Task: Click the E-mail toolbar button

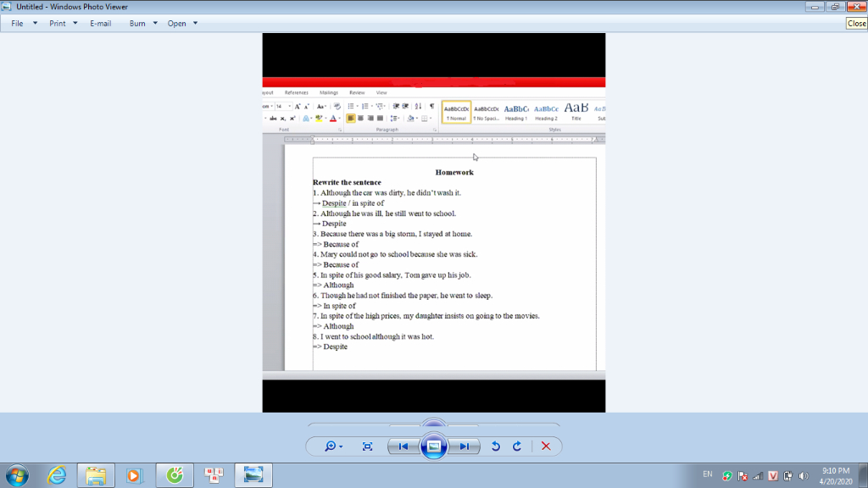Action: [100, 23]
